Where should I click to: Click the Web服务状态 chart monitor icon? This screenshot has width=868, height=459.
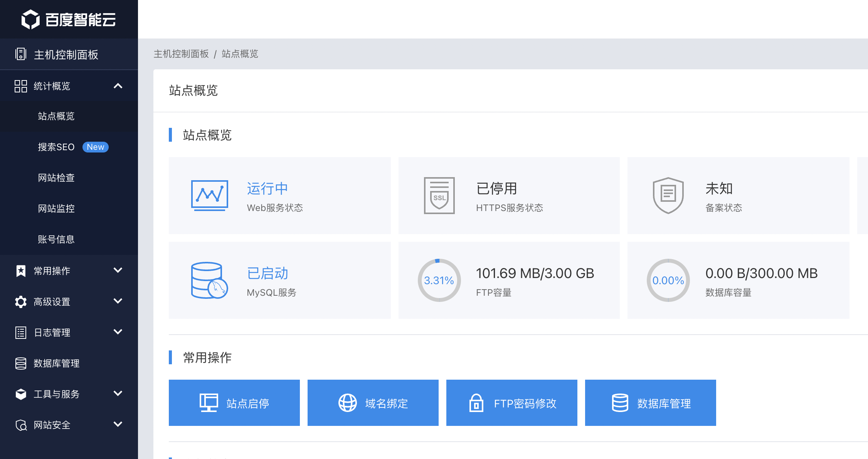click(210, 195)
